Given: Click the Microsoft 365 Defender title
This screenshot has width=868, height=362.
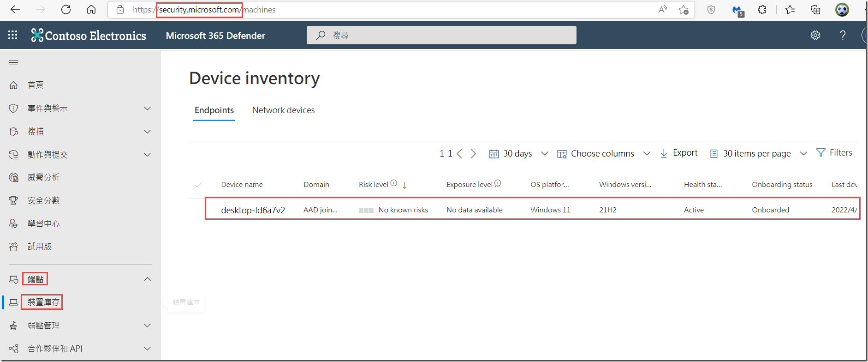Looking at the screenshot, I should coord(215,36).
